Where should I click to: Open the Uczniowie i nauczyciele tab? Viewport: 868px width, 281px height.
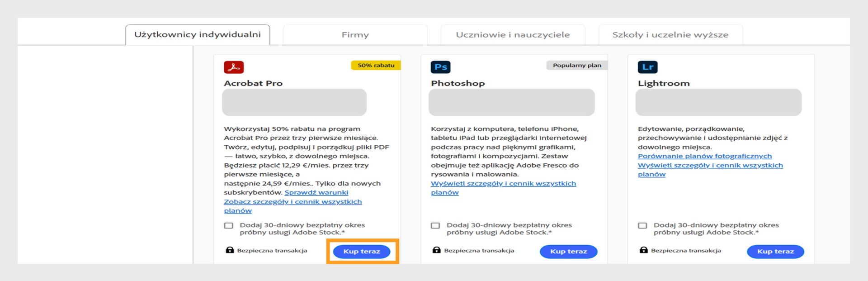coord(513,35)
